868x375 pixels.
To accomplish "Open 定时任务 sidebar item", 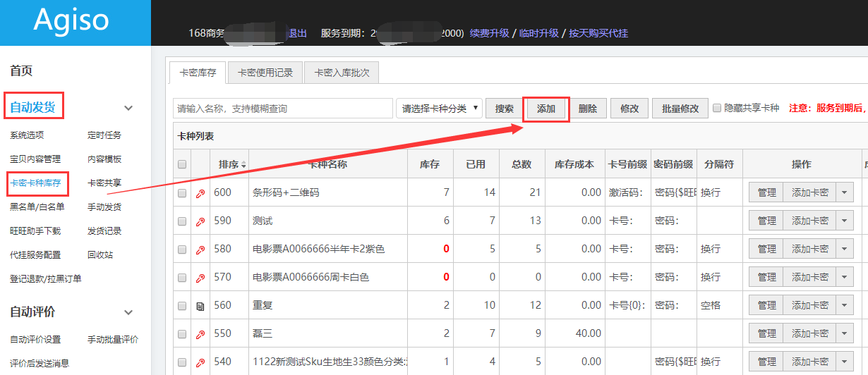I will point(104,135).
